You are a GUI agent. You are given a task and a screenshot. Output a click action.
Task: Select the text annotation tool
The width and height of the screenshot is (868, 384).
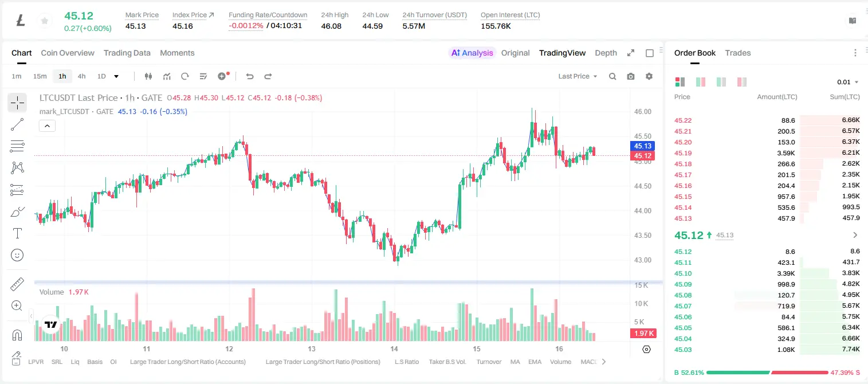[x=17, y=233]
